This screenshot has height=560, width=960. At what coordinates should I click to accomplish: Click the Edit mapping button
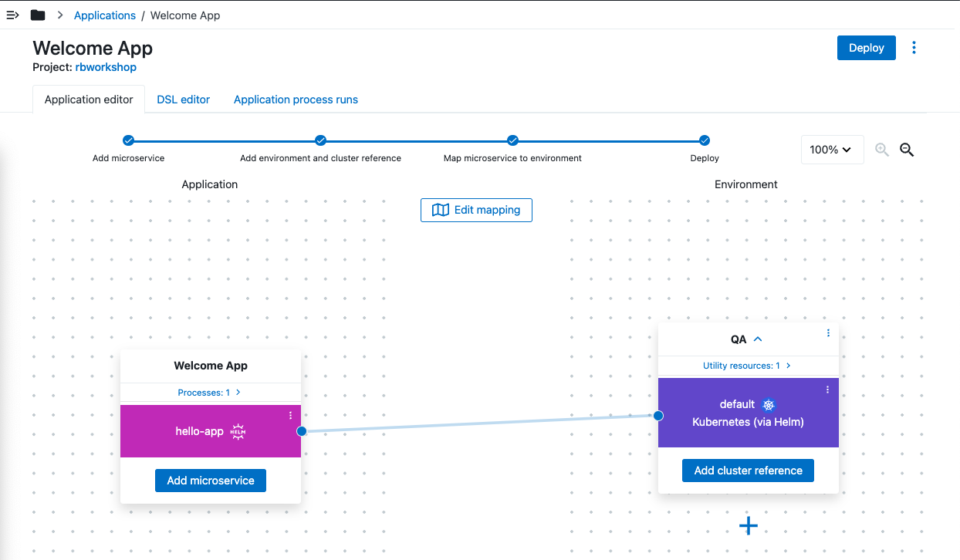click(476, 210)
